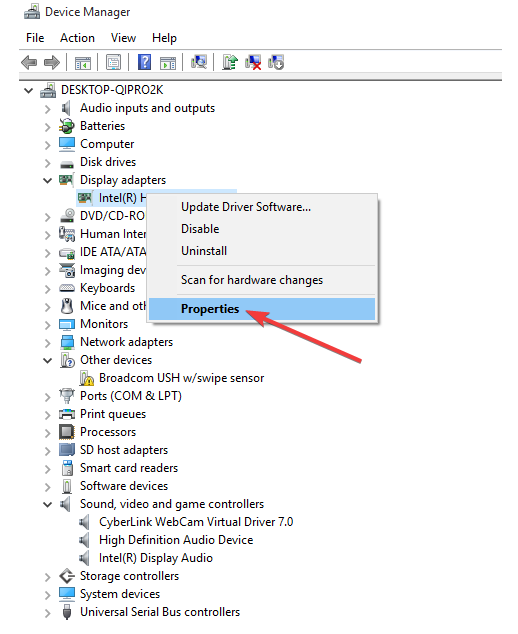Select the Disk drives label
The width and height of the screenshot is (518, 634).
tap(108, 162)
